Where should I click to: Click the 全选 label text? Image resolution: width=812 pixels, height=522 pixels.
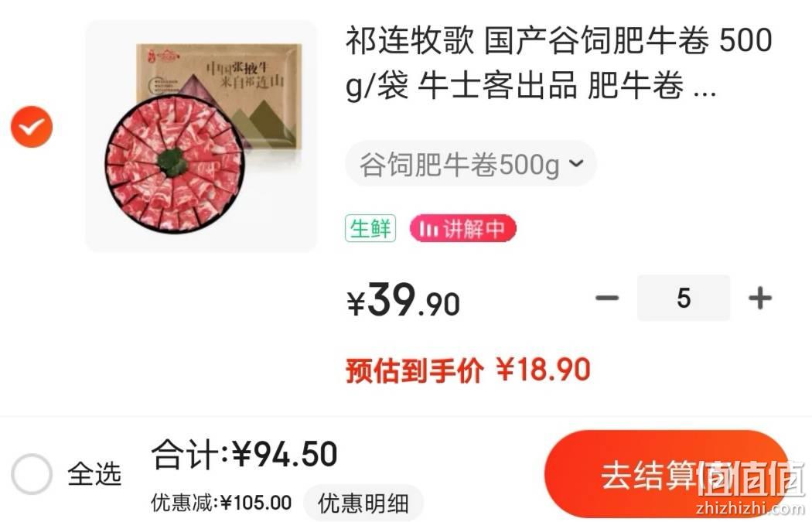click(x=94, y=474)
